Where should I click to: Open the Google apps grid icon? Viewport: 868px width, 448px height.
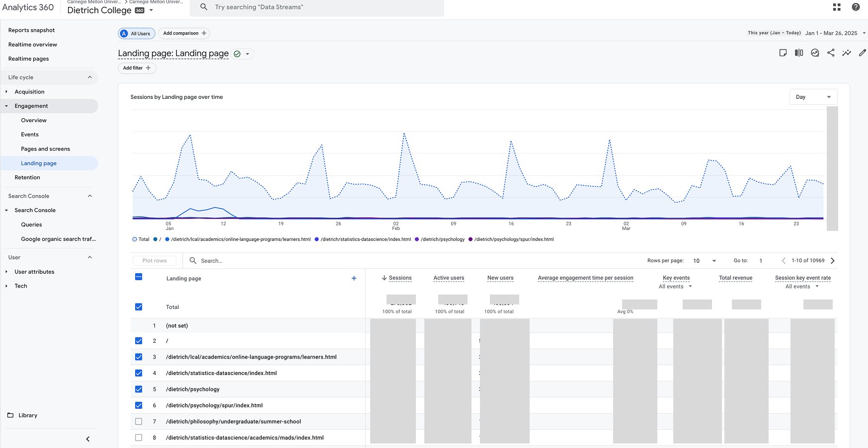coord(837,7)
